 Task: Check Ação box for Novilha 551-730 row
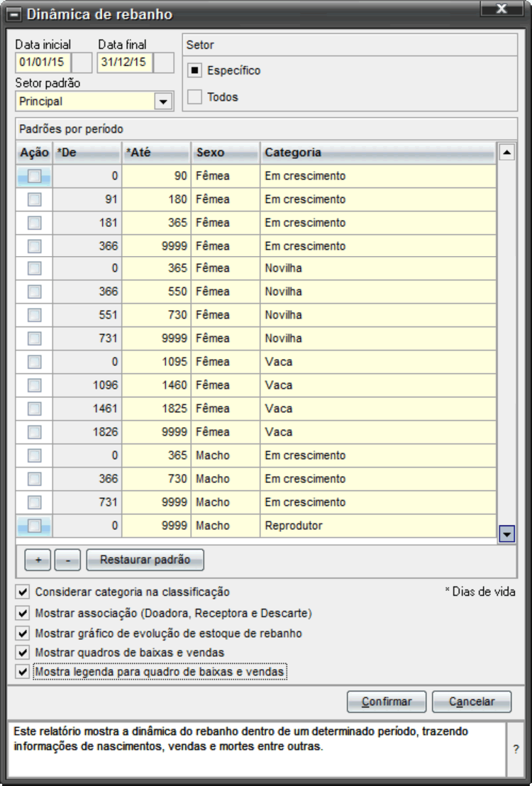pyautogui.click(x=35, y=315)
